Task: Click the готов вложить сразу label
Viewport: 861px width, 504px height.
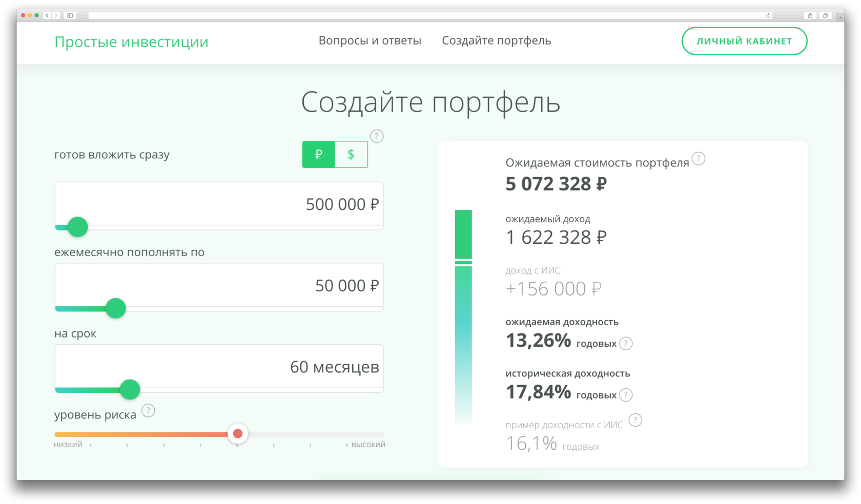Action: click(x=112, y=155)
